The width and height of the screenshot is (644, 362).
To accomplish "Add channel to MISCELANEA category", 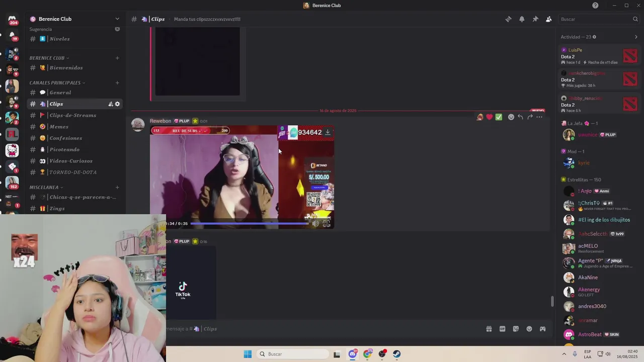I will tap(117, 187).
